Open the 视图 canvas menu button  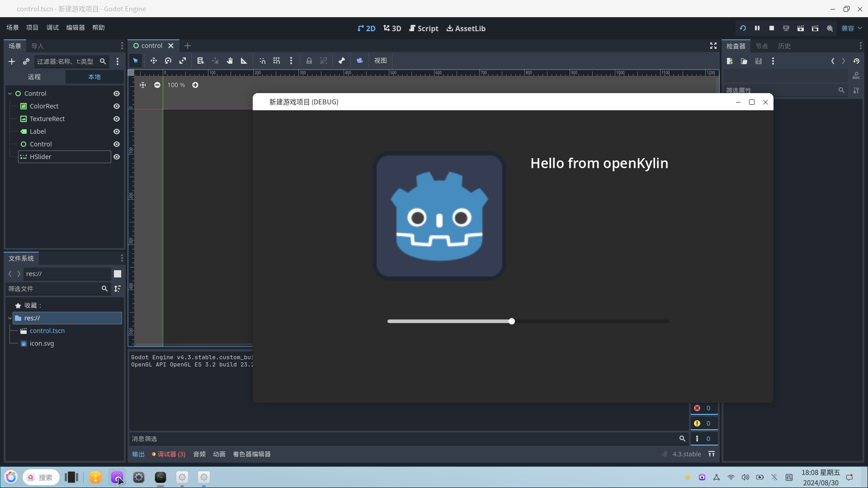tap(381, 61)
